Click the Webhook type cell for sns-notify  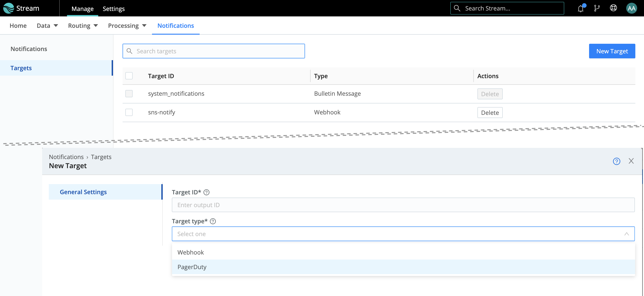[327, 112]
